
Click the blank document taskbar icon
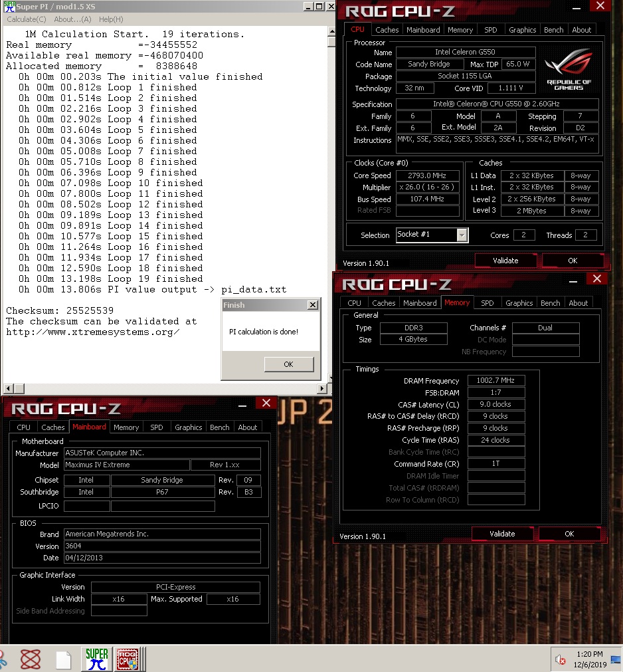click(x=63, y=659)
